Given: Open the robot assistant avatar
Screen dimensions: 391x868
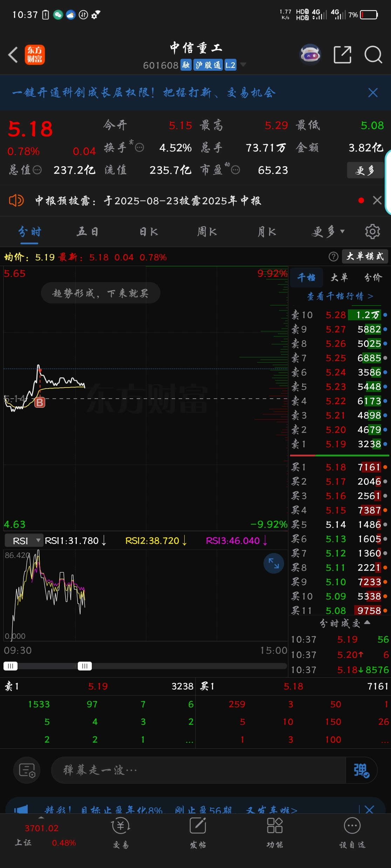Looking at the screenshot, I should click(310, 55).
